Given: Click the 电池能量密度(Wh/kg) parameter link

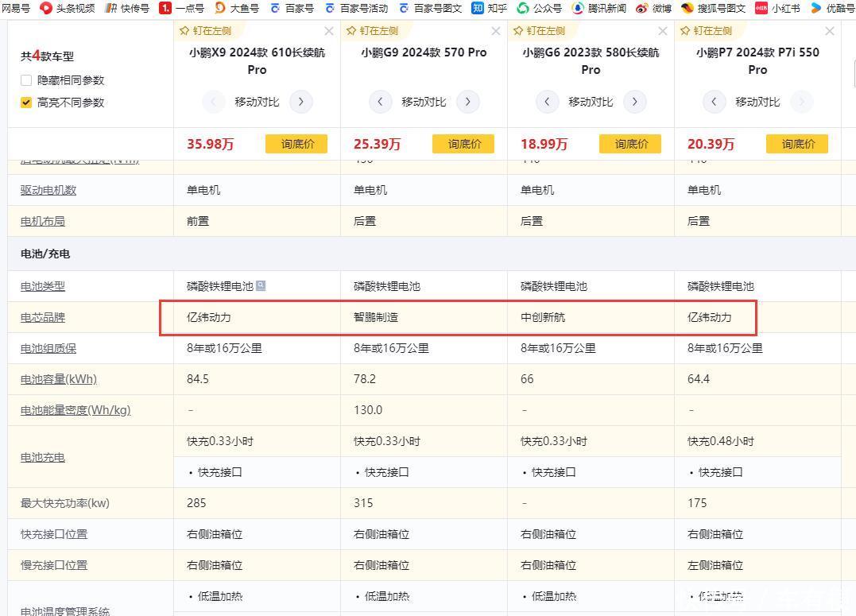Looking at the screenshot, I should pyautogui.click(x=76, y=410).
